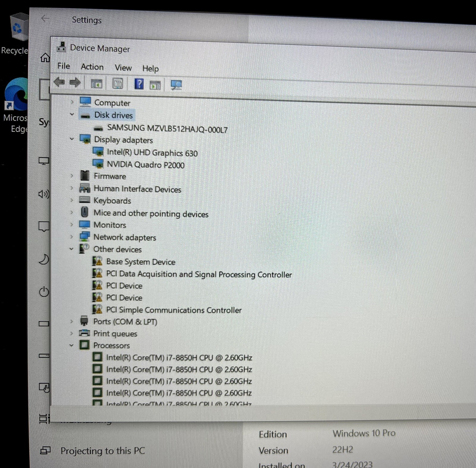
Task: Select the Network adapters node label
Action: pyautogui.click(x=125, y=237)
